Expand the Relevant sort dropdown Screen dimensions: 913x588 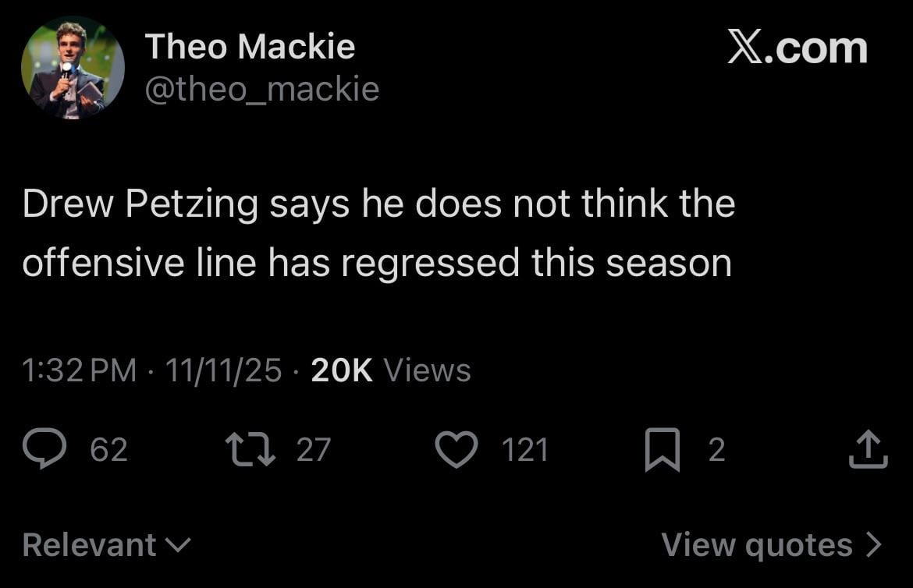pos(90,544)
